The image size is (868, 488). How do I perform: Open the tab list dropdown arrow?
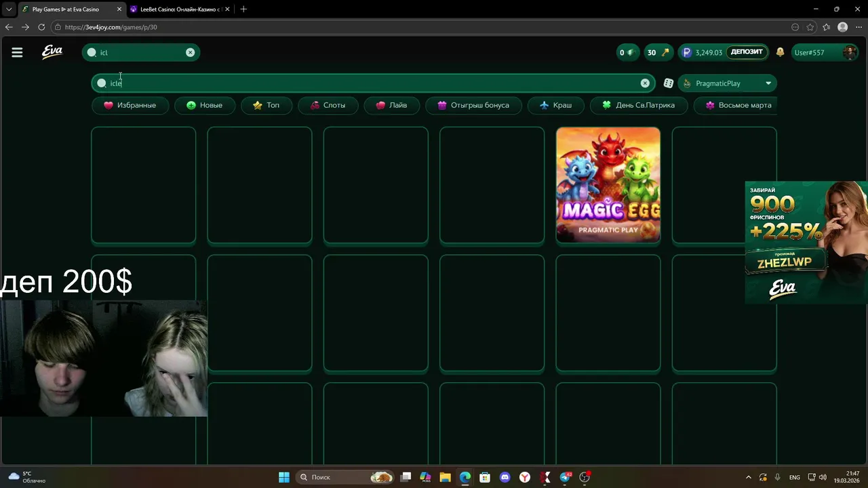click(x=9, y=9)
